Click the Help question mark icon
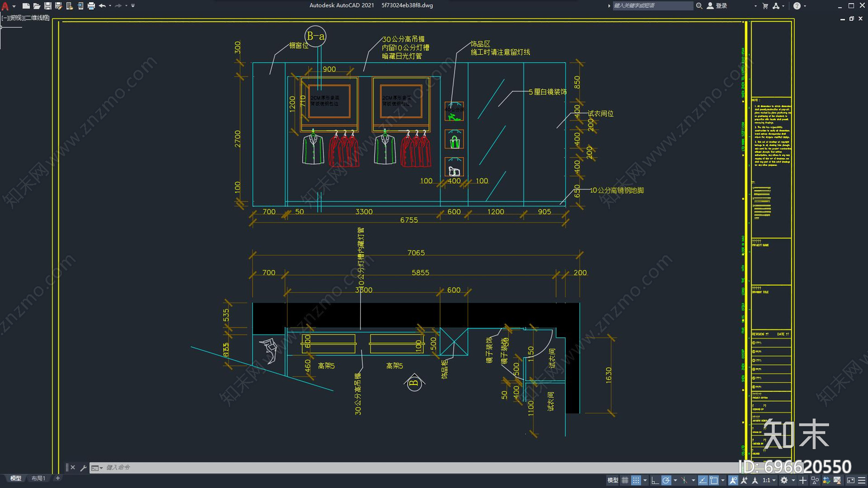Screen dimensions: 868x488 [797, 6]
